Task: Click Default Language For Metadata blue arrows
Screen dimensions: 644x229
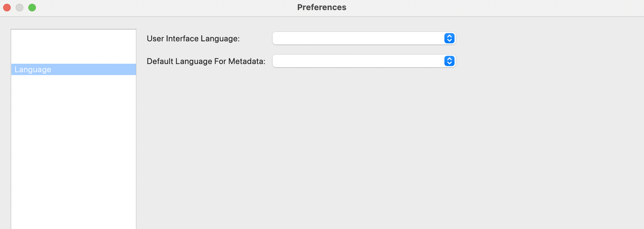Action: click(449, 61)
